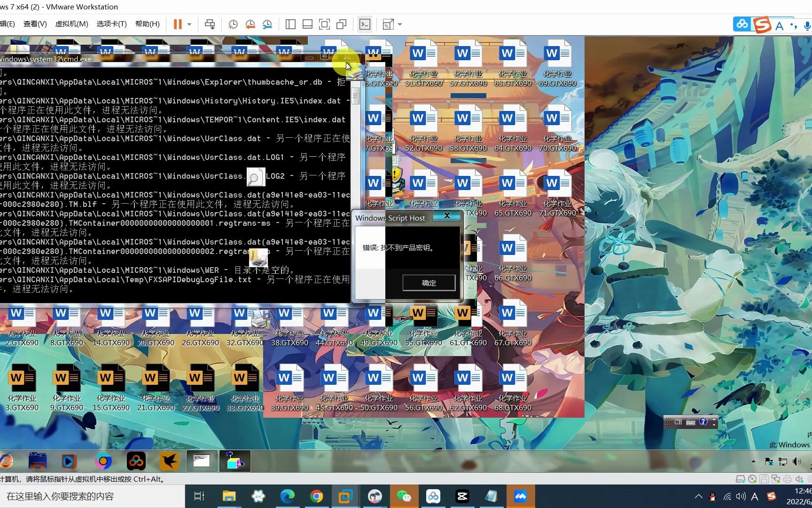This screenshot has width=812, height=508.
Task: Open the snapshot manager icon
Action: [267, 24]
